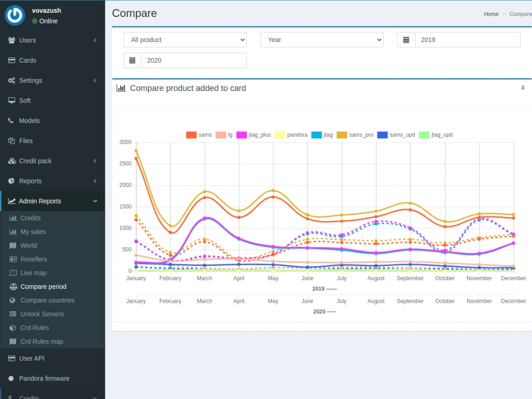
Task: Open the Files menu item
Action: [x=53, y=141]
